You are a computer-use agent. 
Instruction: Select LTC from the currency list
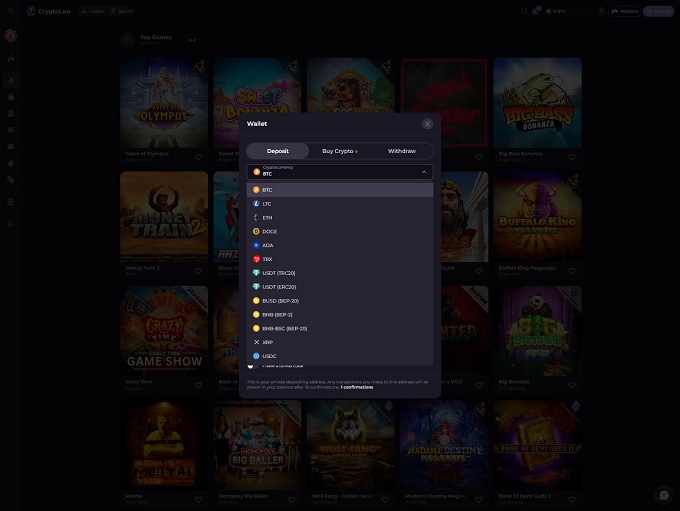point(340,204)
